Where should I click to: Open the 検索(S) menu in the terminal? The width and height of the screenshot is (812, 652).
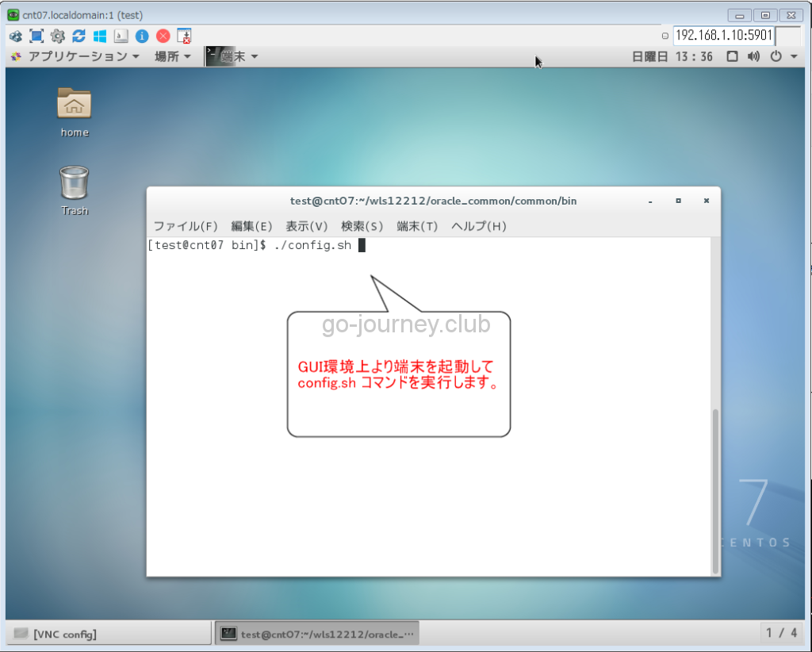[x=362, y=226]
